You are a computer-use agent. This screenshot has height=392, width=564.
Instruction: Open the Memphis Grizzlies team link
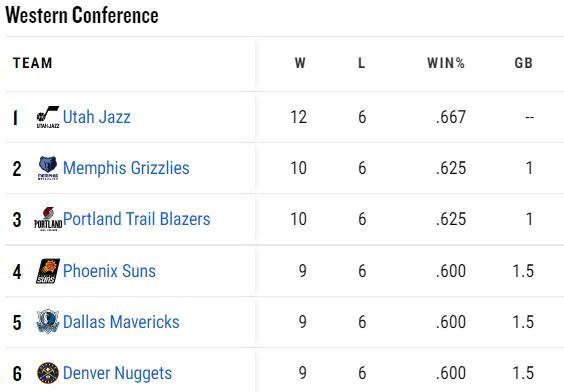pos(126,168)
